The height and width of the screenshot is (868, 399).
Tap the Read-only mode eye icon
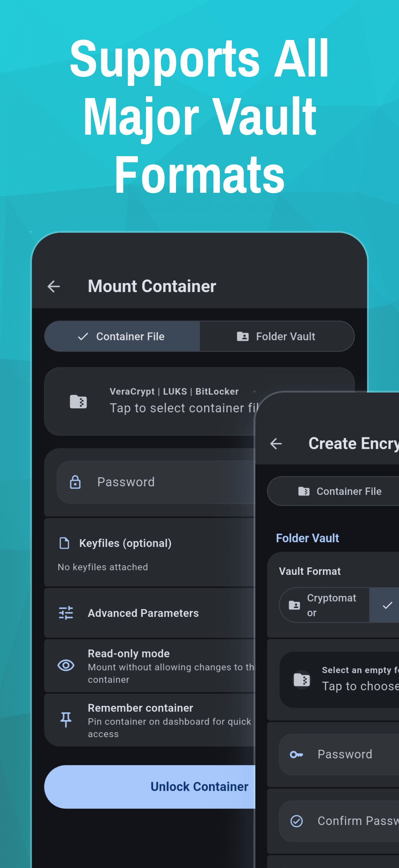tap(66, 666)
